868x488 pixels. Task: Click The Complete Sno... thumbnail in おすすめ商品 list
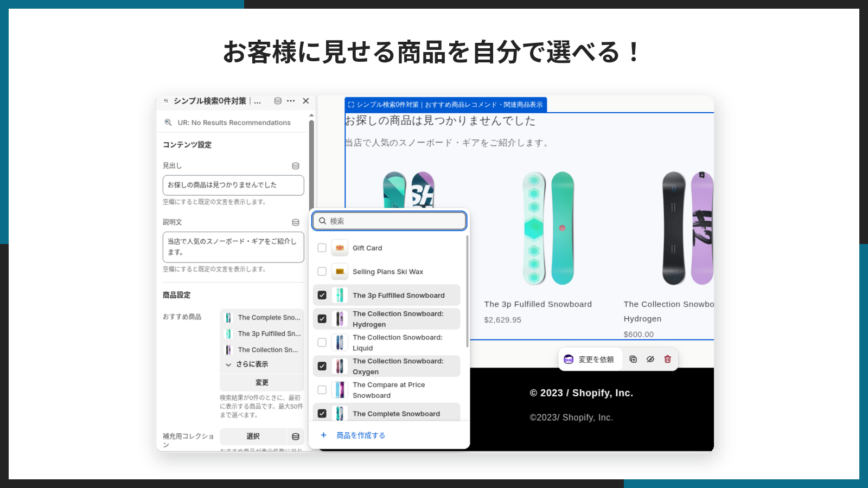228,318
